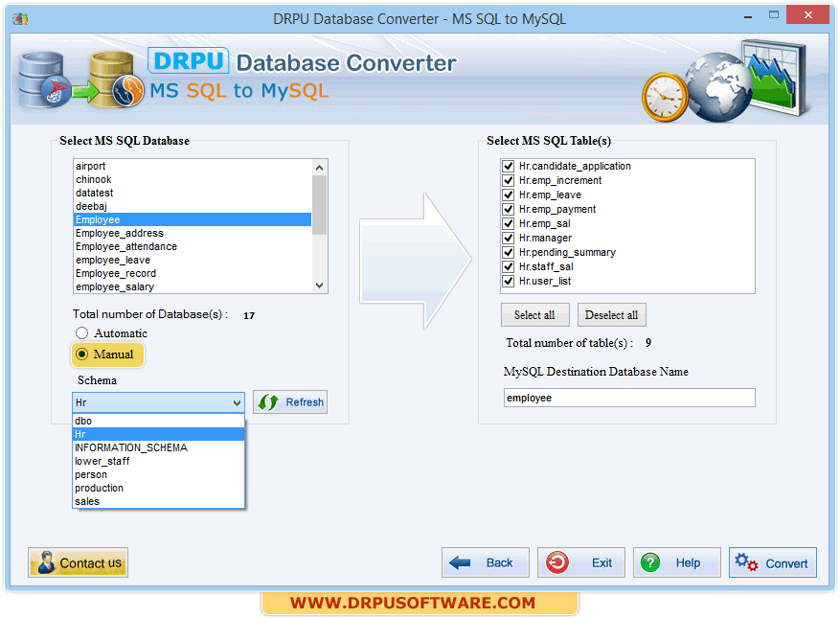Viewport: 840px width, 618px height.
Task: Start conversion with Convert button
Action: coord(773,562)
